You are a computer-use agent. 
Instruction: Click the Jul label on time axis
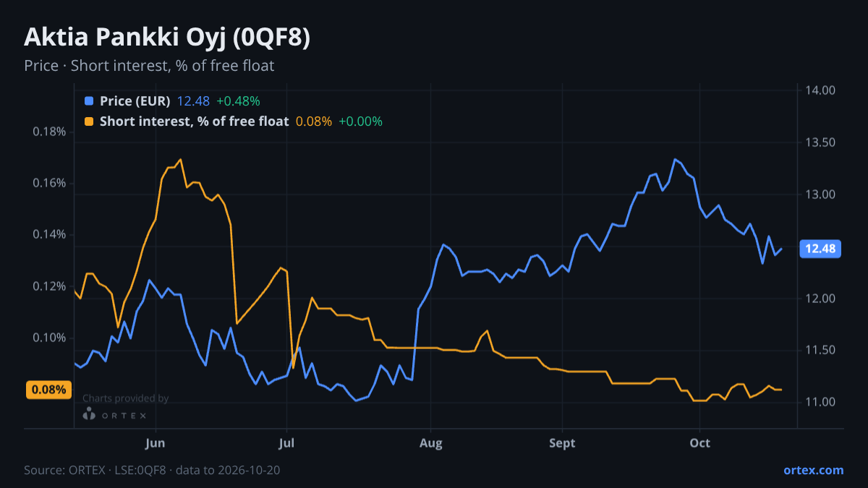point(287,442)
